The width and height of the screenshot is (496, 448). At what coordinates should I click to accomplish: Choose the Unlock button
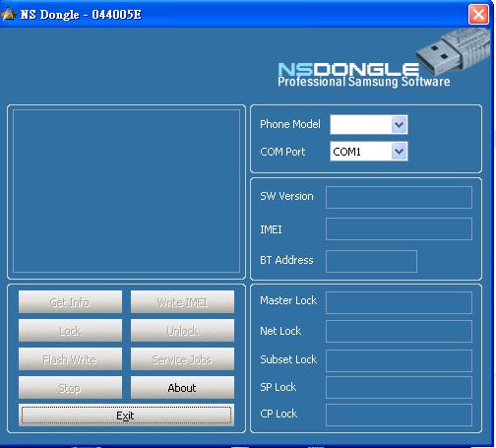tap(182, 331)
